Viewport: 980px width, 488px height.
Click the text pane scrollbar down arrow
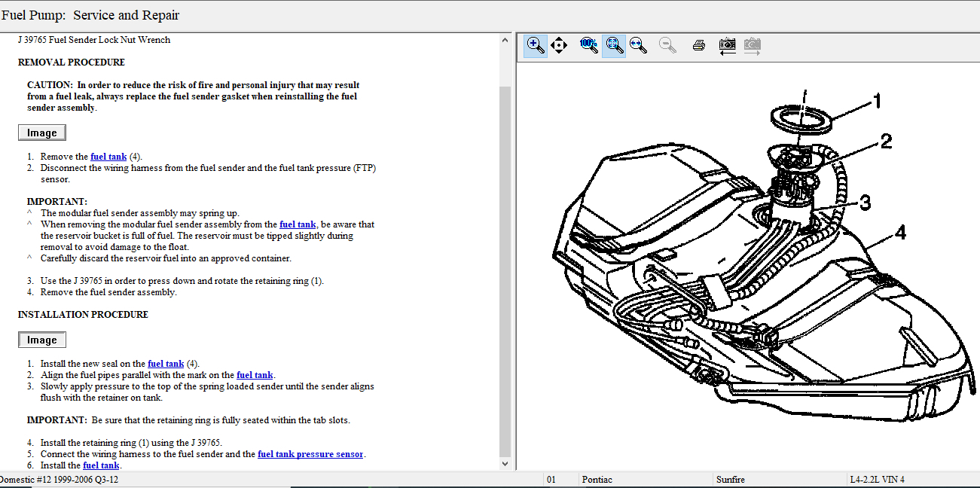click(505, 464)
